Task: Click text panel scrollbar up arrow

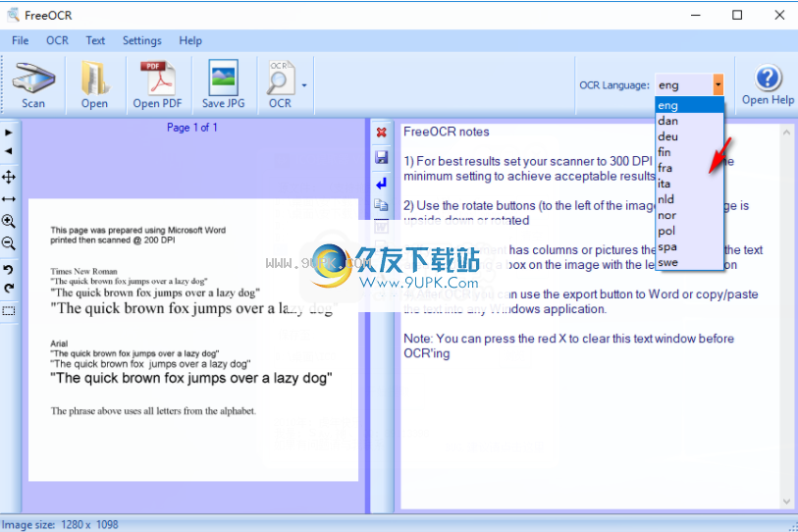Action: [786, 133]
